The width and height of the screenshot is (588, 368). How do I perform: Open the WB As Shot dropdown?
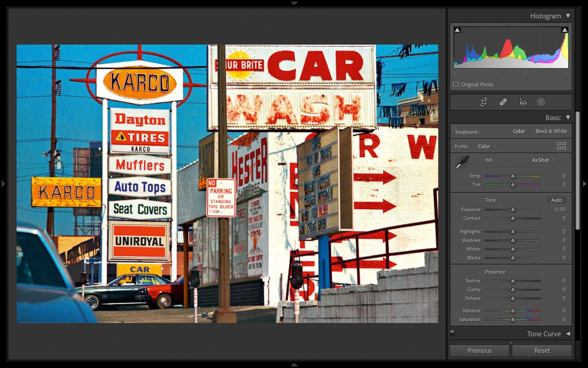(543, 160)
